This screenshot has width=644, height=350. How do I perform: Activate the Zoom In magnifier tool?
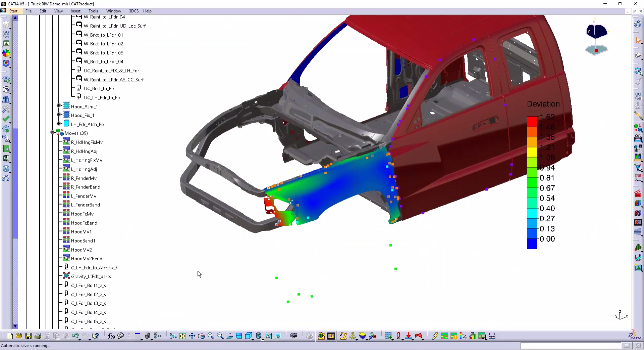tap(211, 336)
